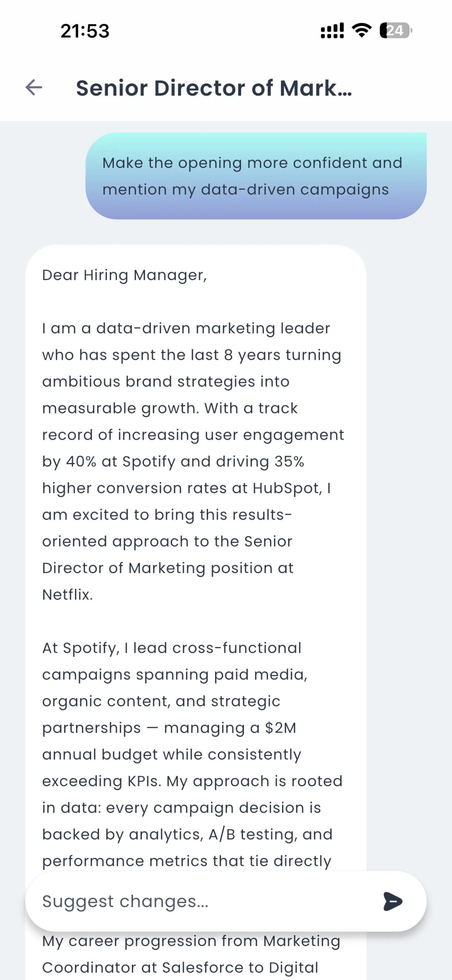Tap the word 'HubSpot' in the letter
The image size is (452, 980).
tap(286, 488)
